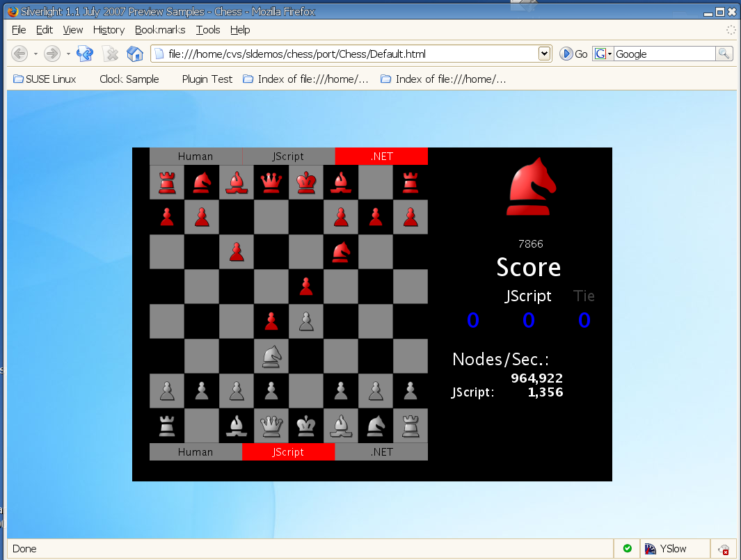Select the red pawn on e5

[x=306, y=287]
